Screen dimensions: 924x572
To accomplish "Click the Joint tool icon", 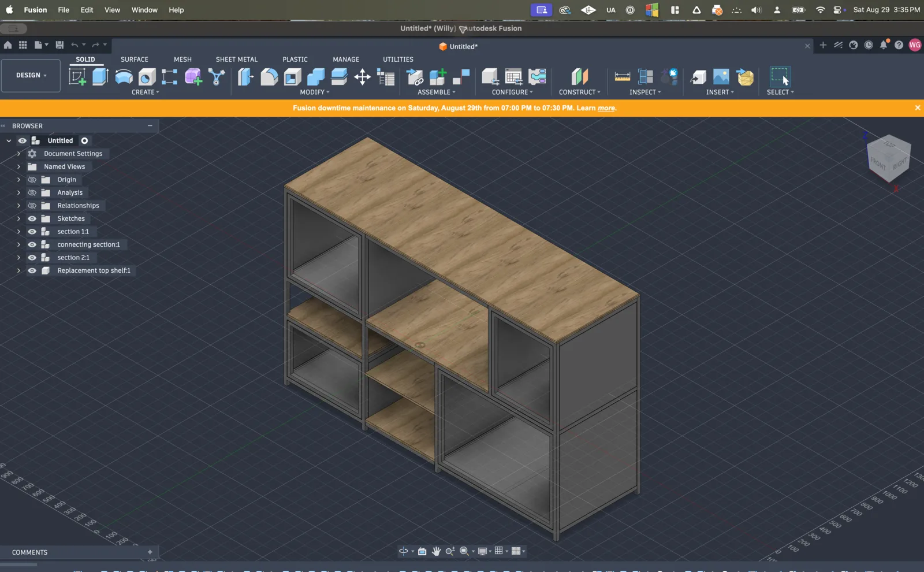I will 461,77.
